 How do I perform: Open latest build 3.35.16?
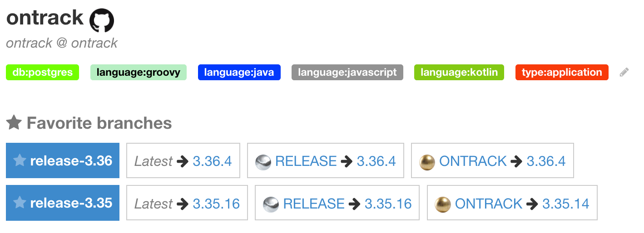click(x=216, y=204)
